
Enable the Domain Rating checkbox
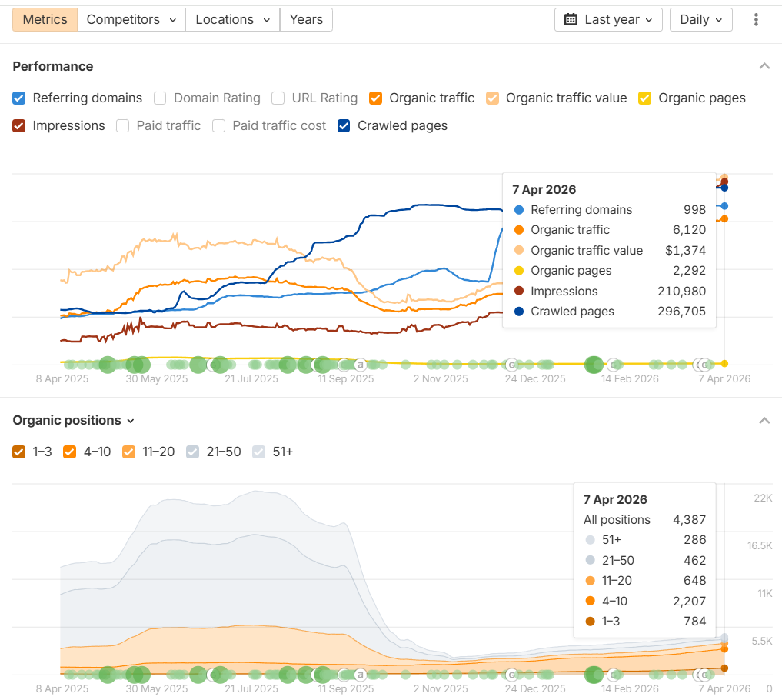pyautogui.click(x=160, y=98)
